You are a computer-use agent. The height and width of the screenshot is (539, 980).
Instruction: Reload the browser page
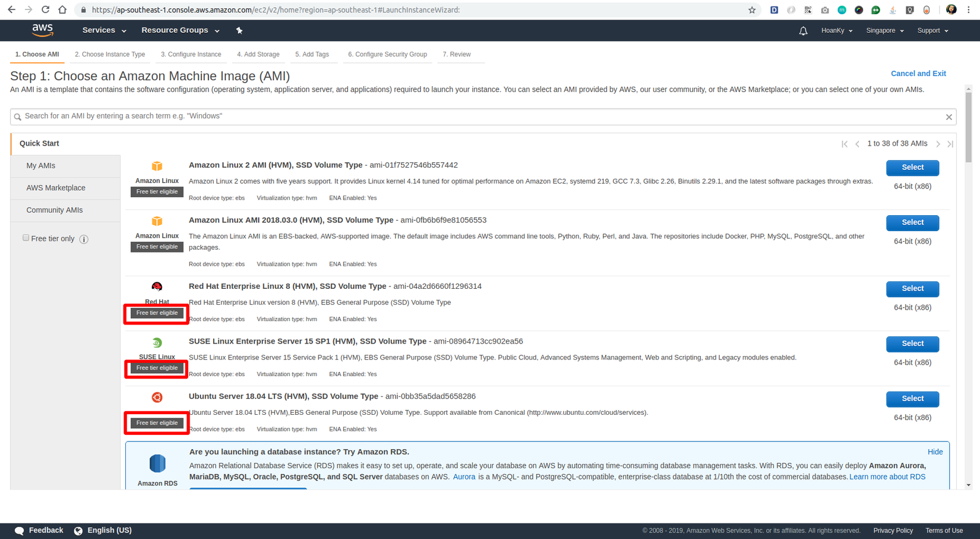pos(45,10)
